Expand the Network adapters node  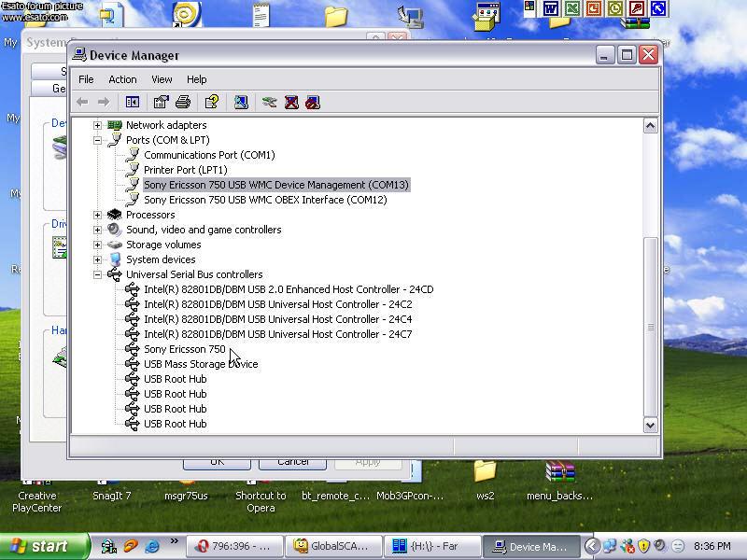[97, 125]
